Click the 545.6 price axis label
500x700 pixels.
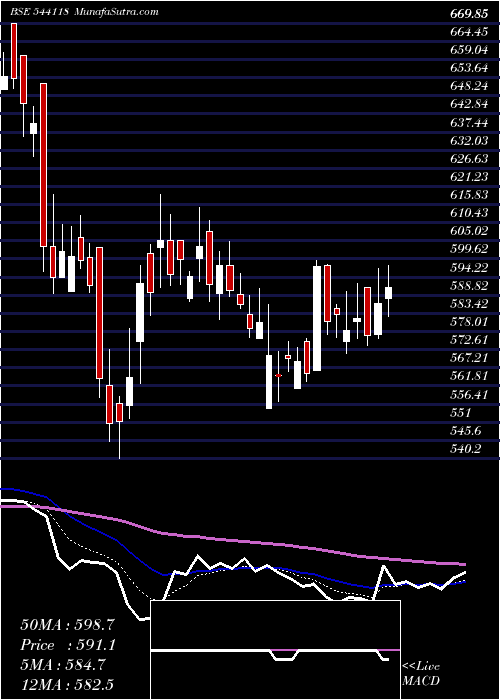[x=465, y=430]
